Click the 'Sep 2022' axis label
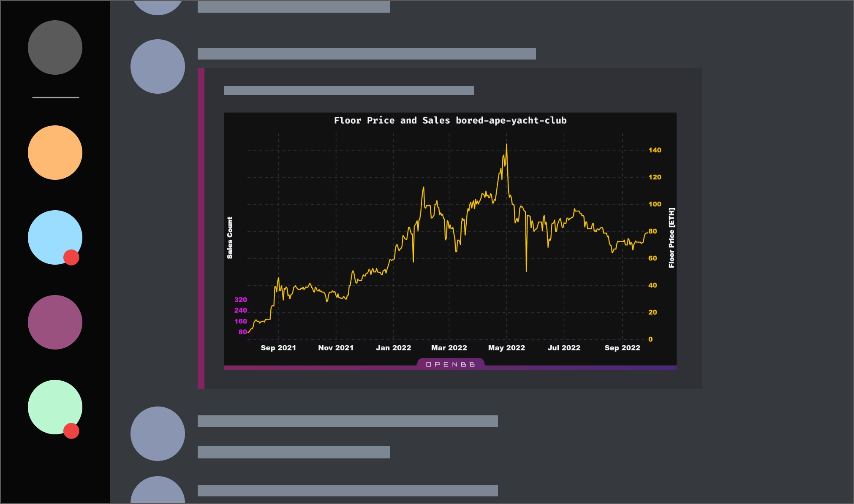 [622, 348]
